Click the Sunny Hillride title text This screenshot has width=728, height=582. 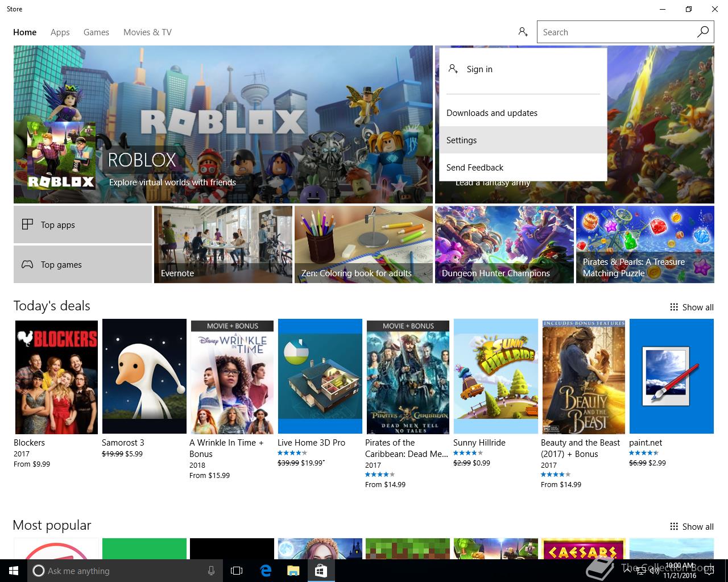pyautogui.click(x=479, y=443)
